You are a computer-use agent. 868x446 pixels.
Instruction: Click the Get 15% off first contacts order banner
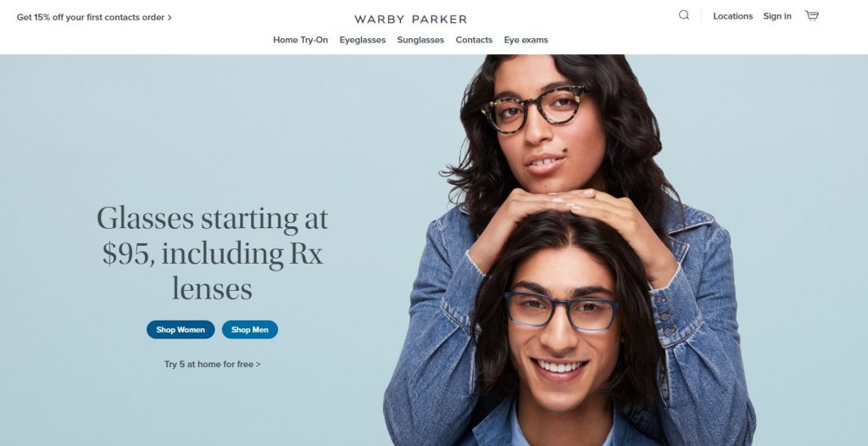tap(94, 17)
